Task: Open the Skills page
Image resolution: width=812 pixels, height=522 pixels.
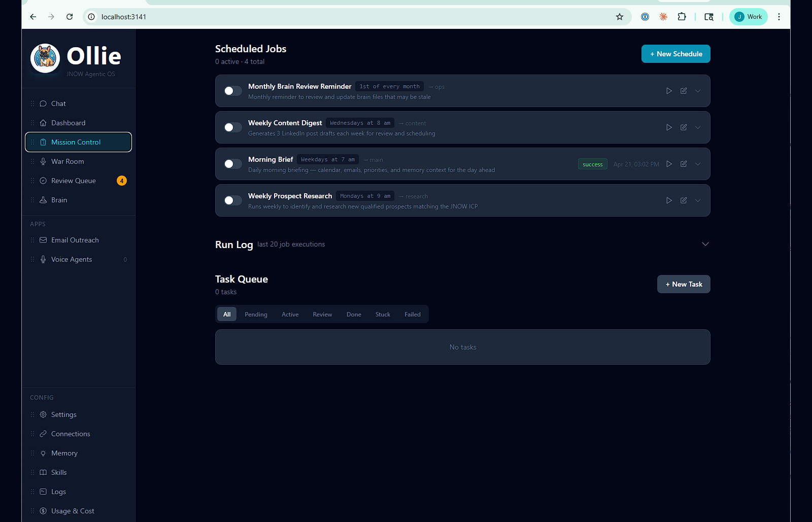Action: coord(78,472)
